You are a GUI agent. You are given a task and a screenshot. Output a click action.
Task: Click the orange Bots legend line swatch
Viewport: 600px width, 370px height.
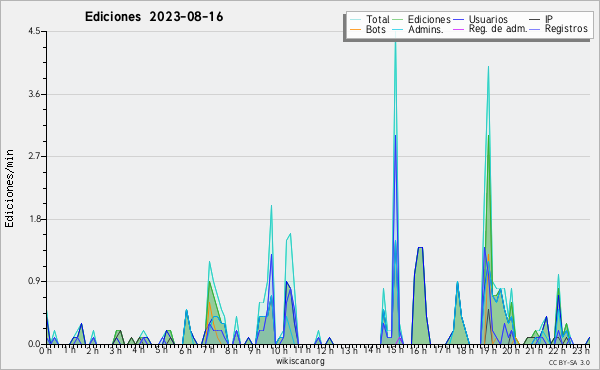click(355, 29)
